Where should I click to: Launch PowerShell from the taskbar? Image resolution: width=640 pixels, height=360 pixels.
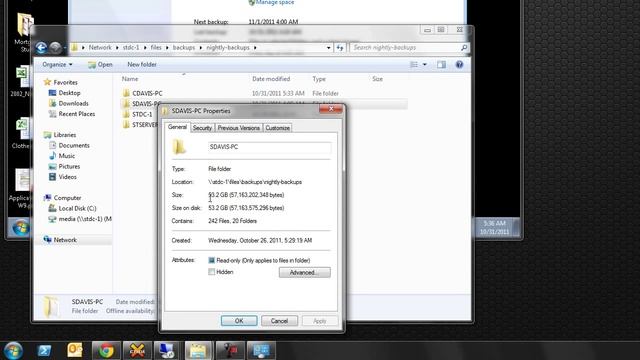44,351
